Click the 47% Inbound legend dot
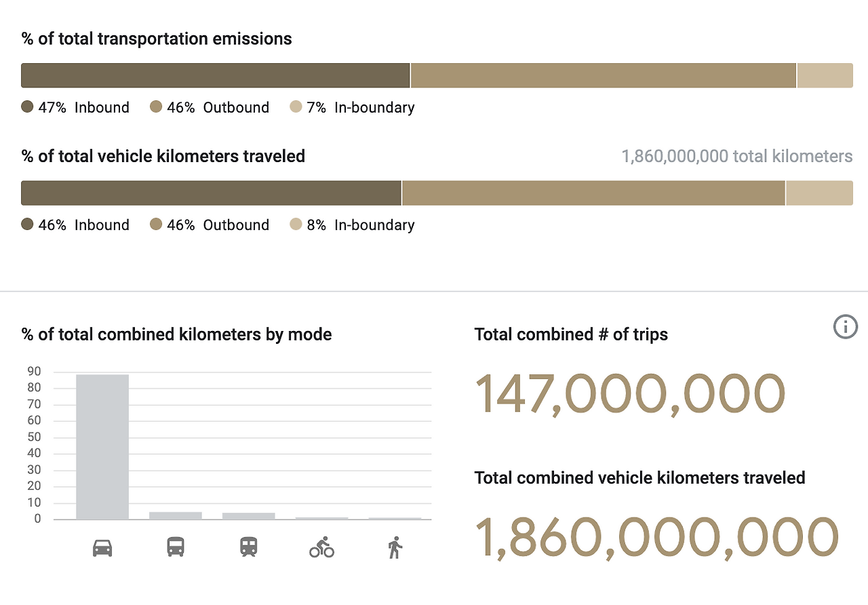 (28, 107)
